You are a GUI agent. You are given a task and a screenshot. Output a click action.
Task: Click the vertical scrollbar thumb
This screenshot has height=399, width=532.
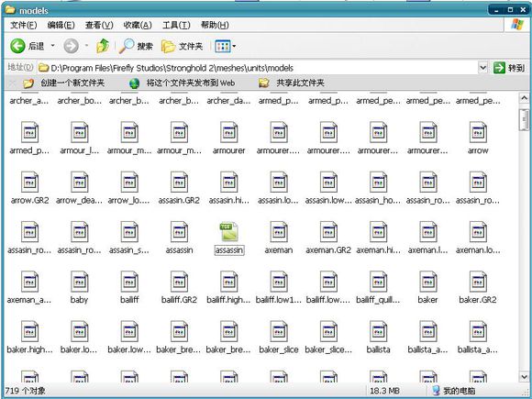[524, 120]
